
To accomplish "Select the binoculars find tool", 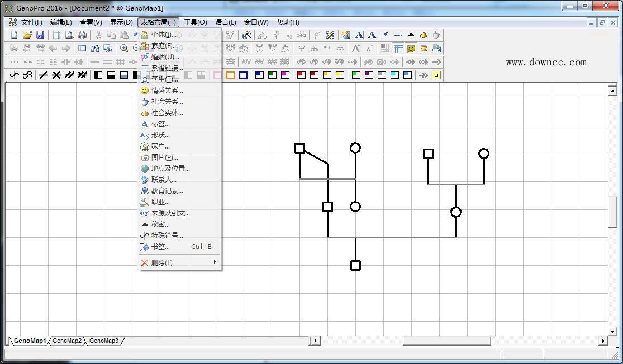I will 96,47.
